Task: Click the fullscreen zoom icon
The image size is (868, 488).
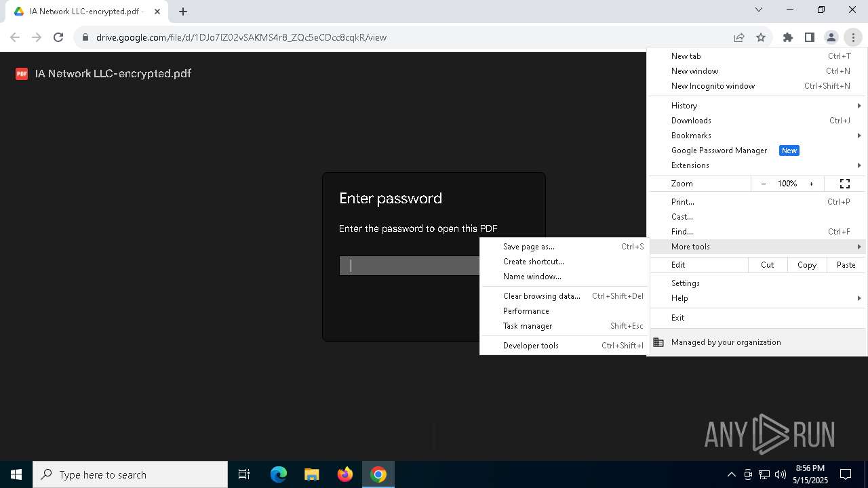Action: click(x=845, y=184)
